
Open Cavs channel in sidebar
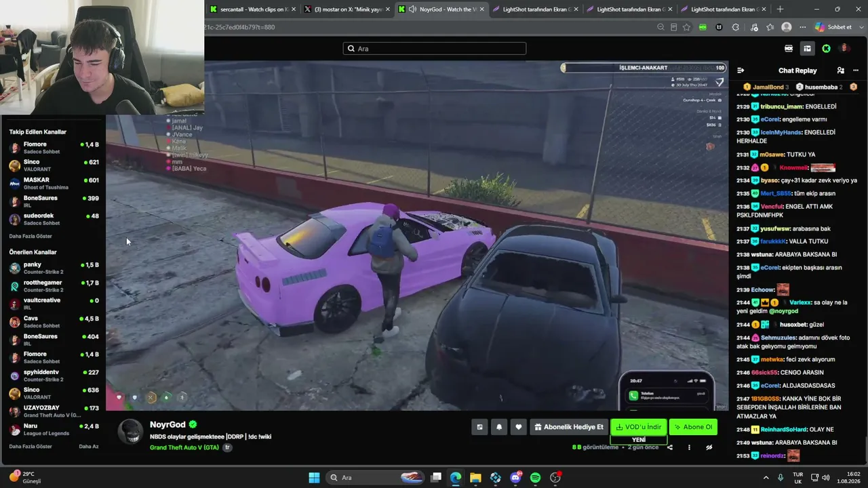54,322
